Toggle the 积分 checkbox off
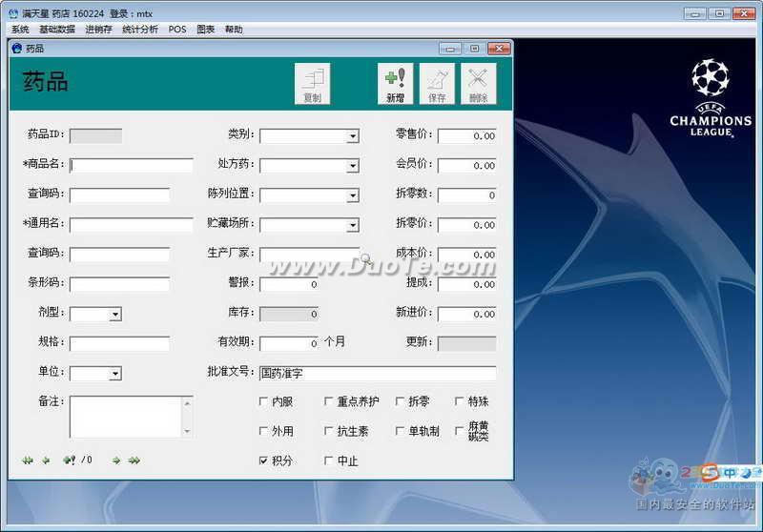 (263, 460)
